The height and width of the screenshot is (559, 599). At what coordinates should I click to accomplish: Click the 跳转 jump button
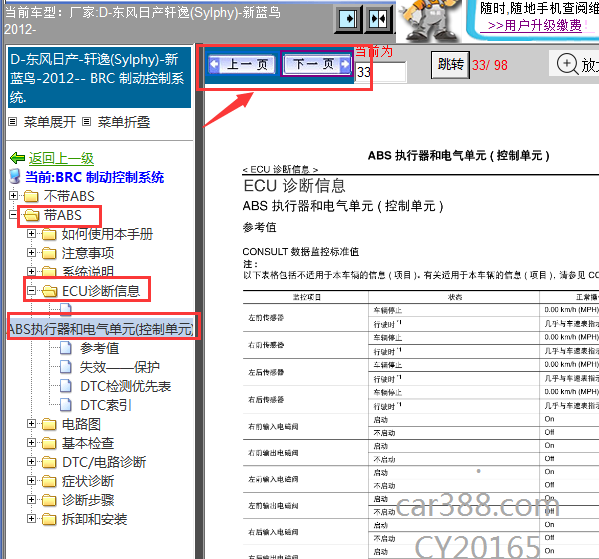pos(450,65)
